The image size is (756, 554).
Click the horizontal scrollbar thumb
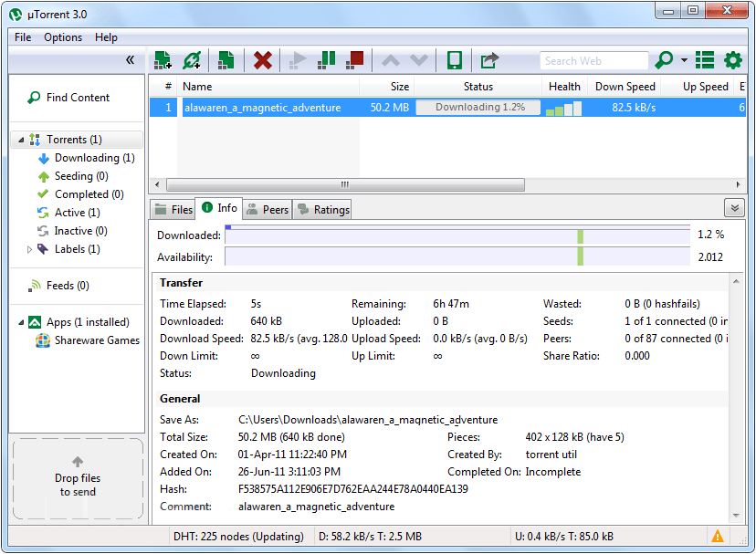345,184
